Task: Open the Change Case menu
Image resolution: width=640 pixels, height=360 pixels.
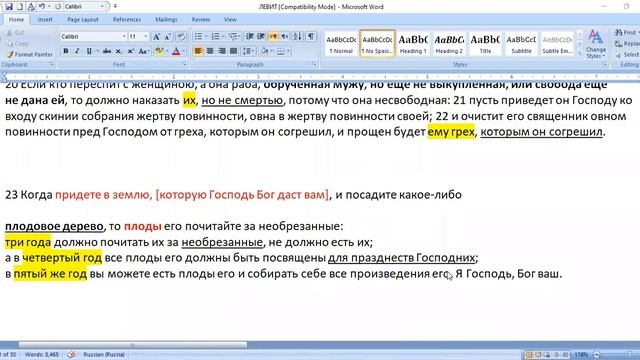Action: pyautogui.click(x=143, y=51)
